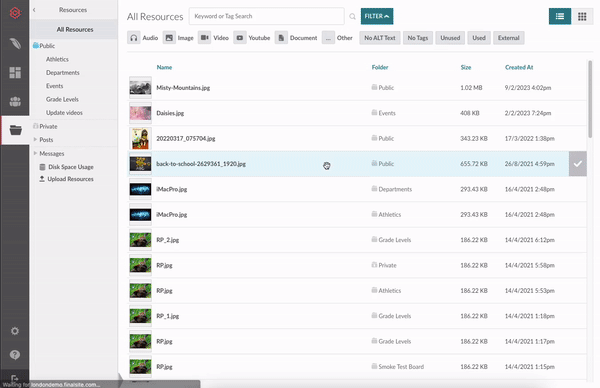Open the Update videos folder in tree

coord(64,113)
